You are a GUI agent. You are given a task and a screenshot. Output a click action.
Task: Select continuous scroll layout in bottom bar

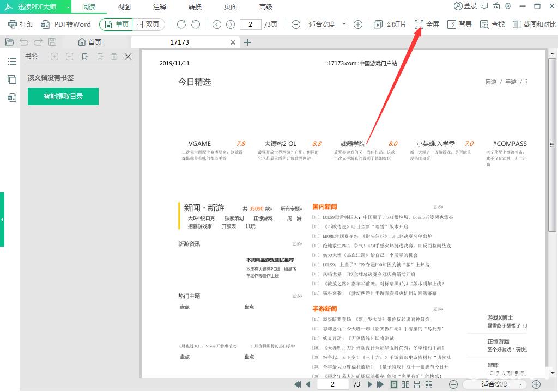coord(417,384)
